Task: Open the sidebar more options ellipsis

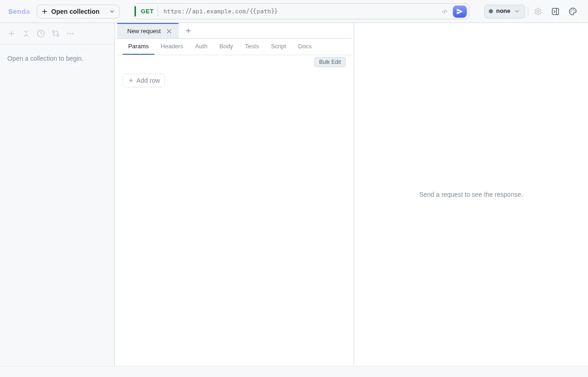Action: tap(70, 34)
